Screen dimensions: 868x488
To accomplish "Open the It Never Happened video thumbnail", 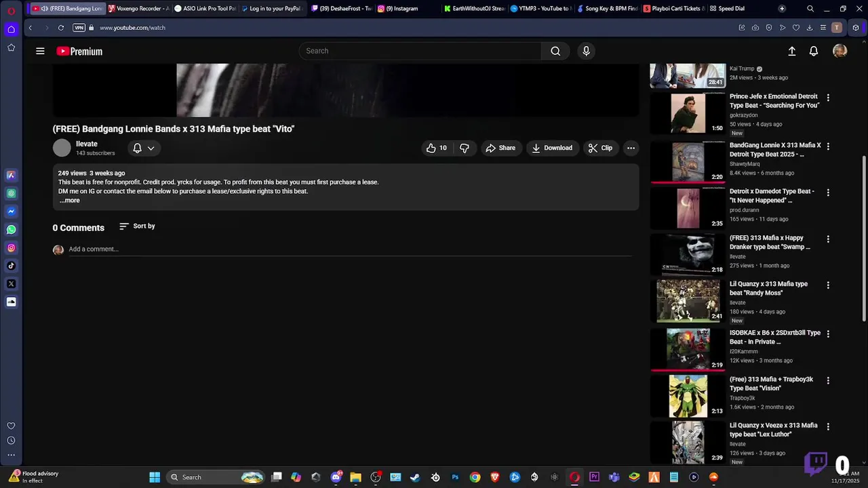I will tap(688, 208).
